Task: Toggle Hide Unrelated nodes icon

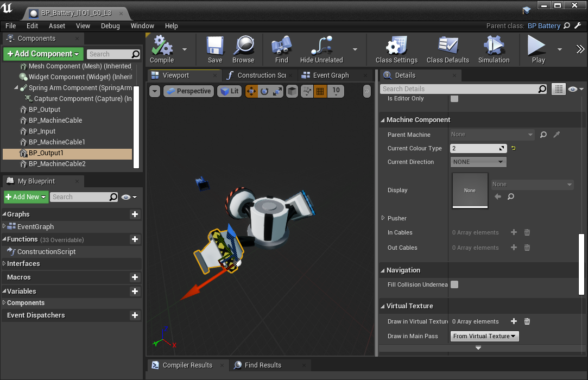Action: [x=321, y=47]
